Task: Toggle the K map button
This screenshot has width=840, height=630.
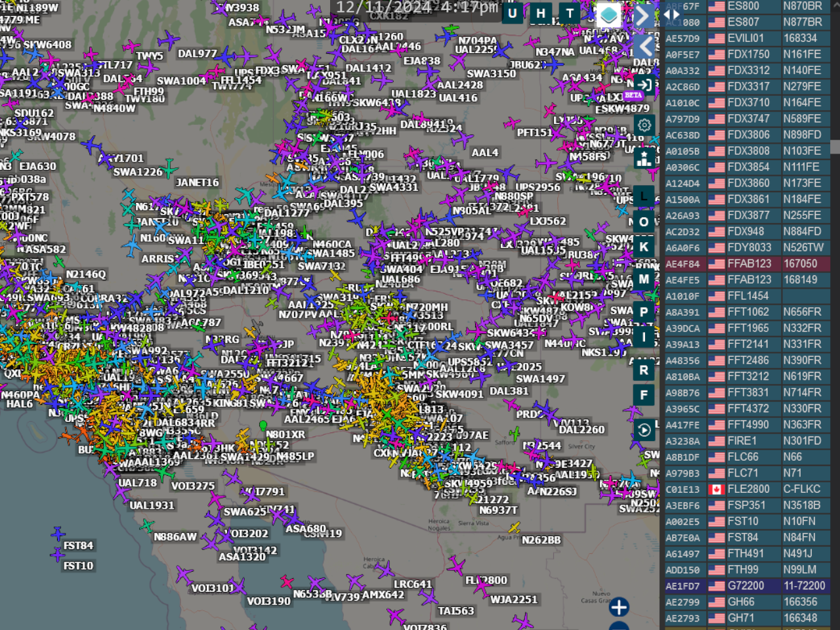Action: point(644,247)
